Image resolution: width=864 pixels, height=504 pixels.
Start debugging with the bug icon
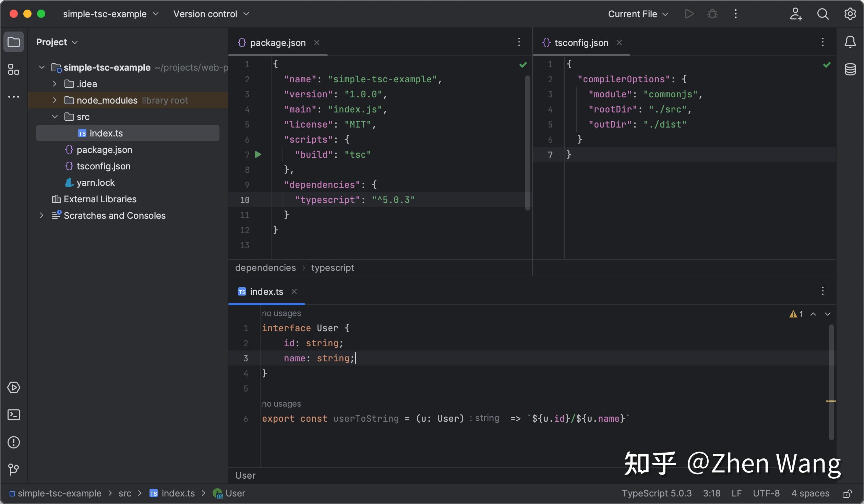coord(712,14)
